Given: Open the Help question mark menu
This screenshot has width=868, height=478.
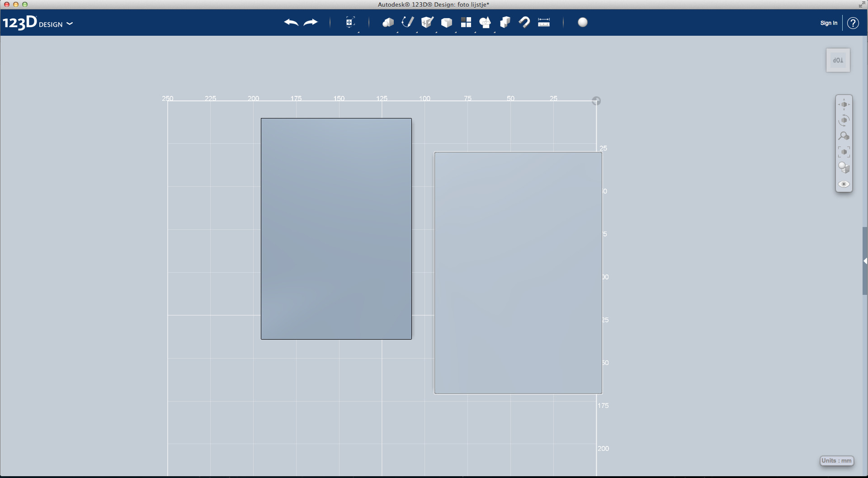Looking at the screenshot, I should (853, 23).
